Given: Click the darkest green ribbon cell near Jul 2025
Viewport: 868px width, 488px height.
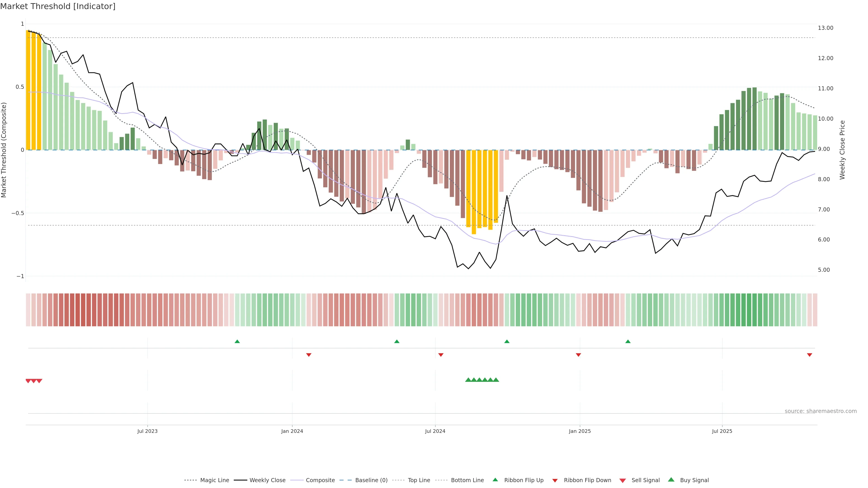Looking at the screenshot, I should [x=749, y=310].
